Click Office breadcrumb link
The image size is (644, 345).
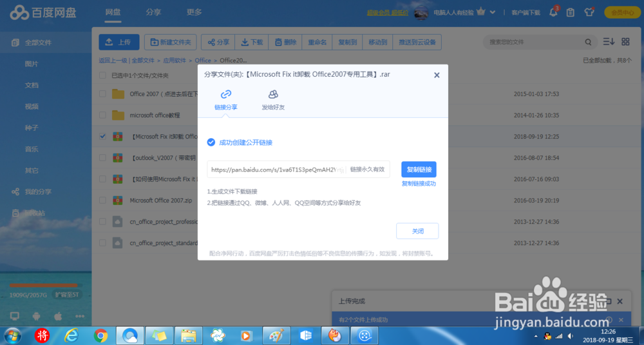(x=203, y=61)
